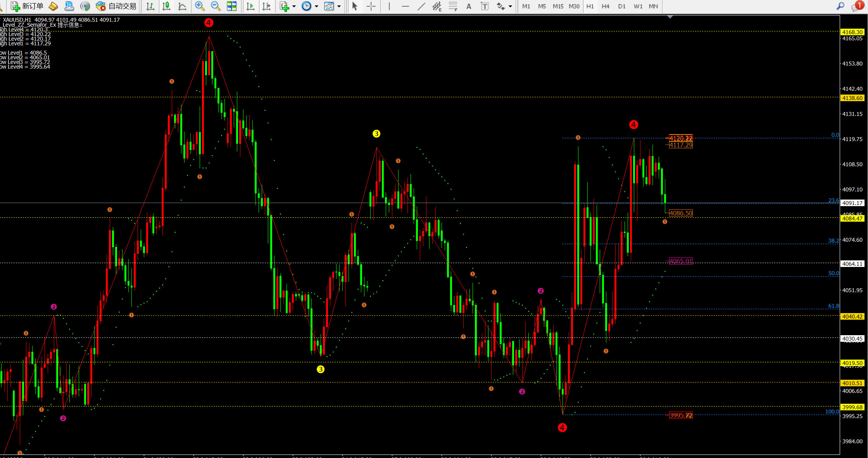
Task: Zoom in on the chart
Action: (200, 6)
